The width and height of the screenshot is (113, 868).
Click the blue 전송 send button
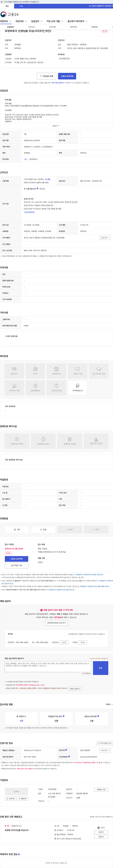pyautogui.click(x=101, y=668)
